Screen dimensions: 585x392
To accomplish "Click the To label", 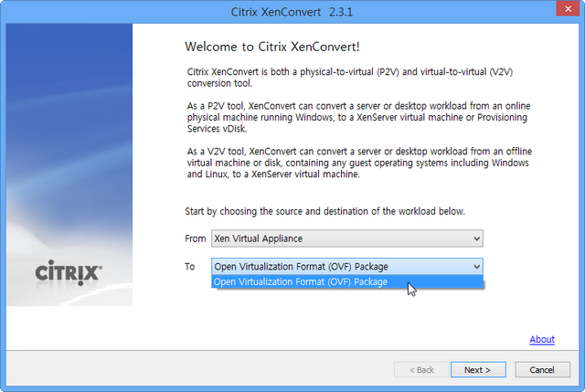I will (x=190, y=267).
